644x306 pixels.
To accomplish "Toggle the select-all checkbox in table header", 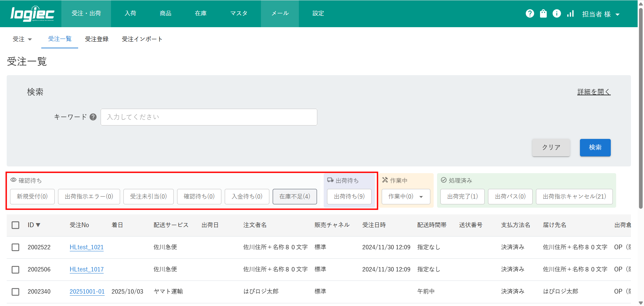I will pyautogui.click(x=15, y=225).
